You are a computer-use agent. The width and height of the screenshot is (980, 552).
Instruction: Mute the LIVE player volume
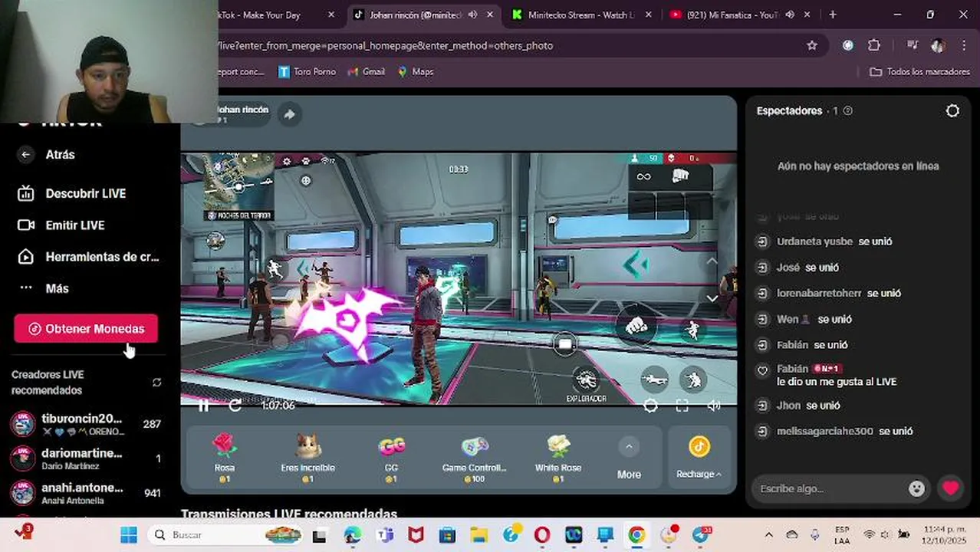point(714,406)
